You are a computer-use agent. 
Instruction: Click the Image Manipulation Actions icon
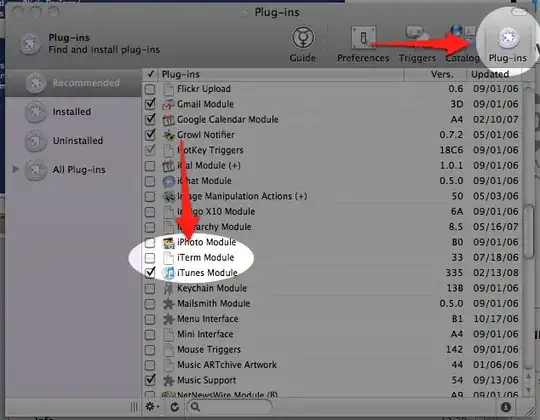pyautogui.click(x=169, y=196)
